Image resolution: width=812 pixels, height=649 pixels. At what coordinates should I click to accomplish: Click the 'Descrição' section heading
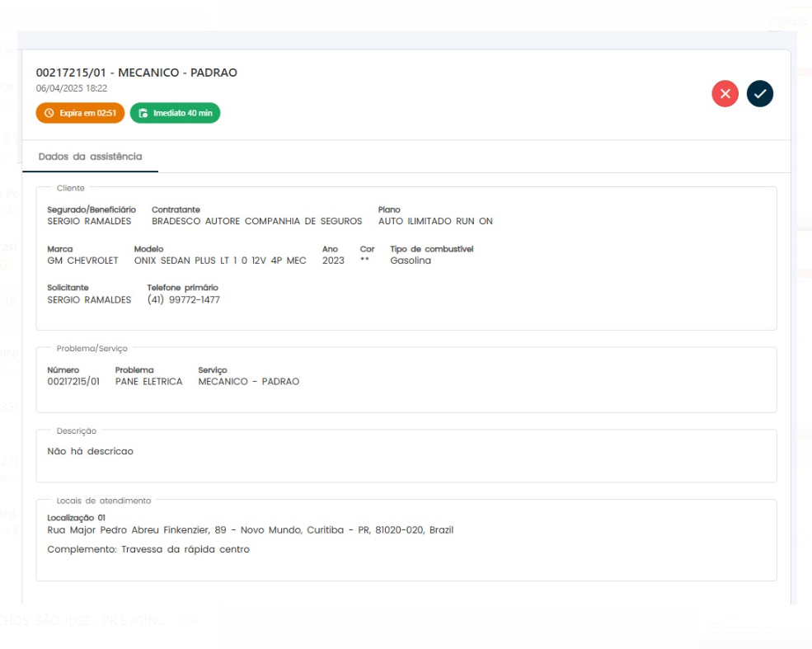coord(76,431)
